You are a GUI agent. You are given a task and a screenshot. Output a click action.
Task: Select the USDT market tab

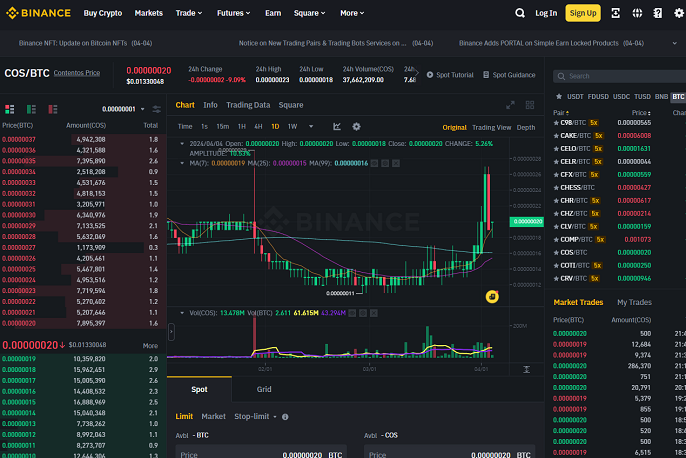(x=575, y=97)
